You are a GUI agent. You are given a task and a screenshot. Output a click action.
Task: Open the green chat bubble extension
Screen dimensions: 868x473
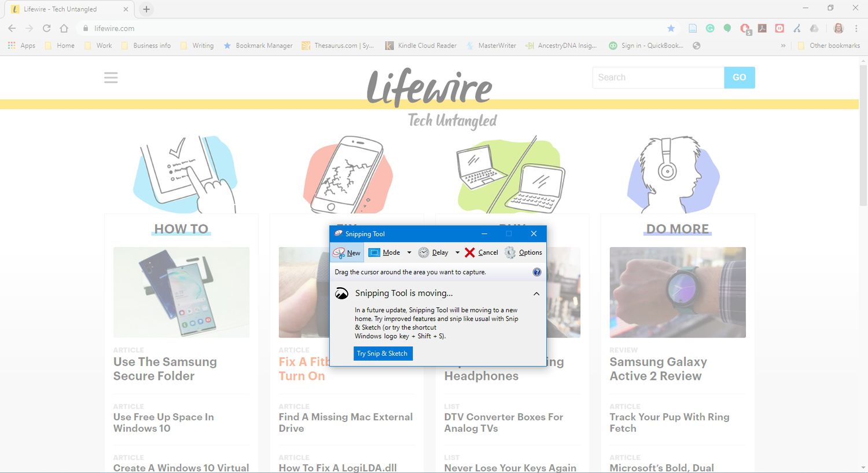(x=727, y=28)
